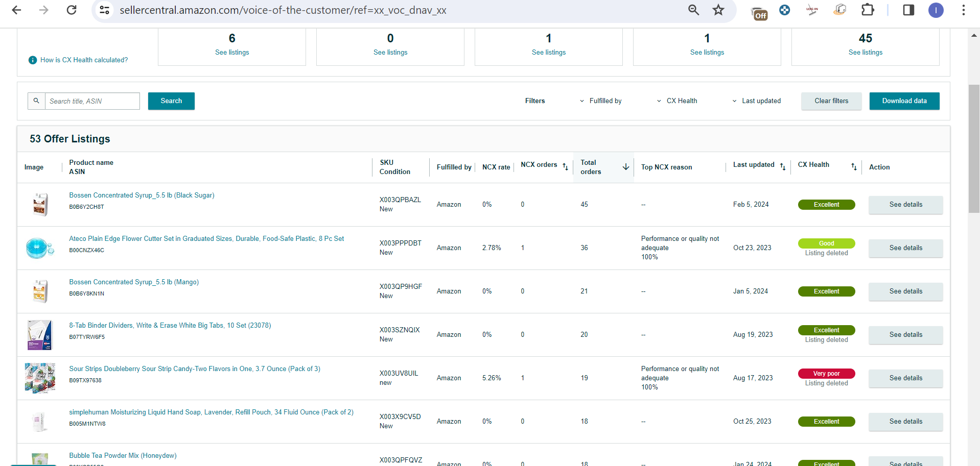See details for Ateco Flower Cutter listing
Screen dimensions: 980x466
(906, 248)
